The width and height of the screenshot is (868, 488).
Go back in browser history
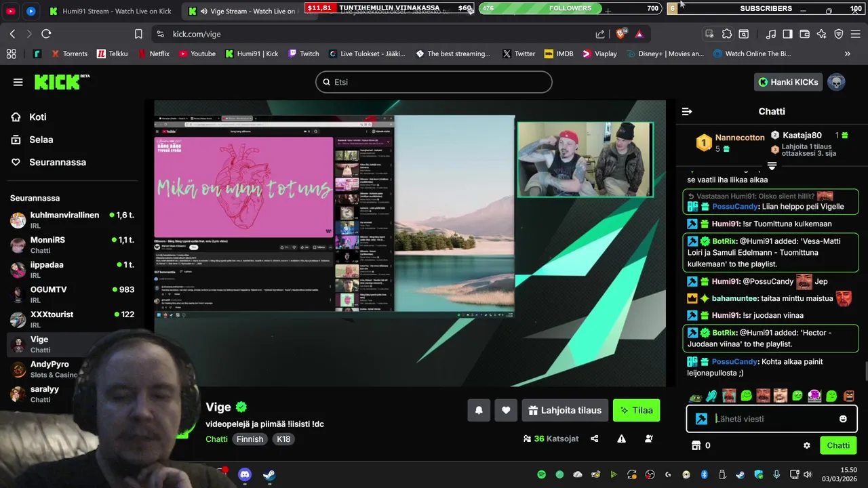12,34
